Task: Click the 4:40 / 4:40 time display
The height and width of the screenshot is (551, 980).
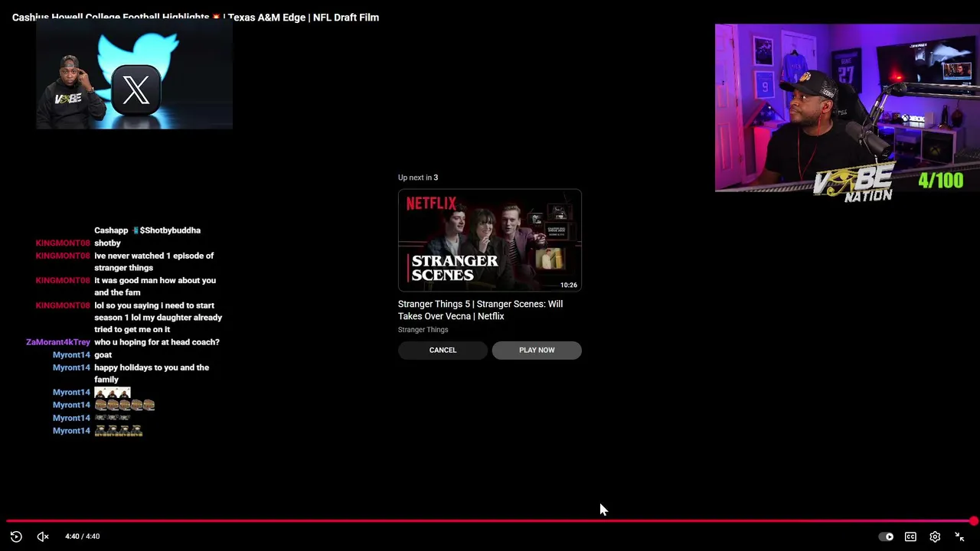Action: tap(82, 536)
